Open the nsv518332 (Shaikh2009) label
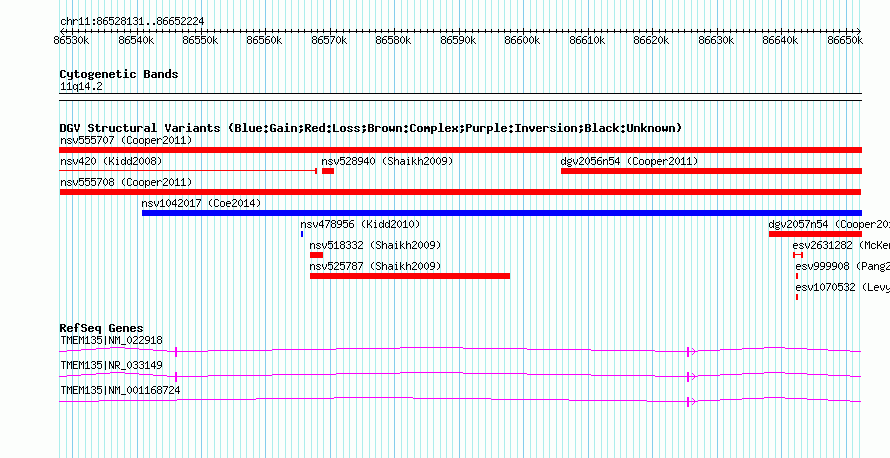Viewport: 890px width, 458px height. pyautogui.click(x=375, y=245)
